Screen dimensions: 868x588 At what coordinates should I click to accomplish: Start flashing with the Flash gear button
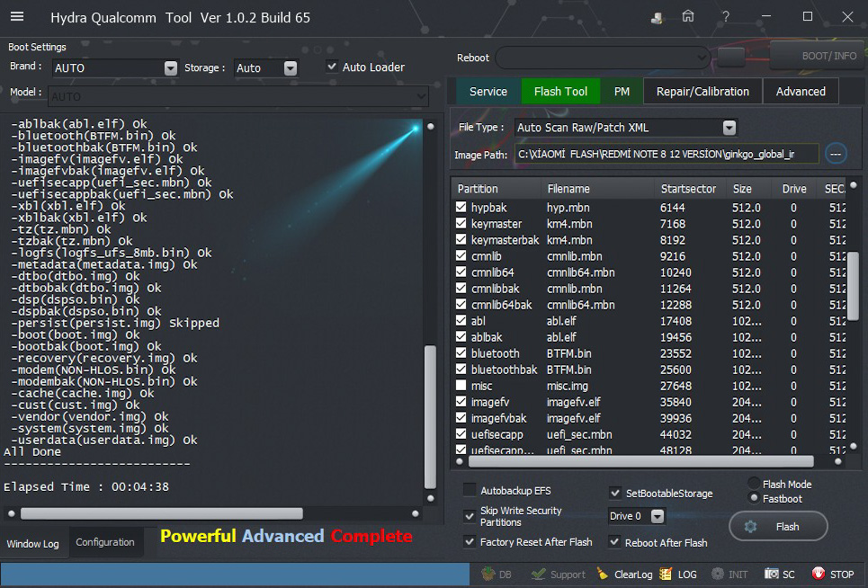pyautogui.click(x=778, y=527)
